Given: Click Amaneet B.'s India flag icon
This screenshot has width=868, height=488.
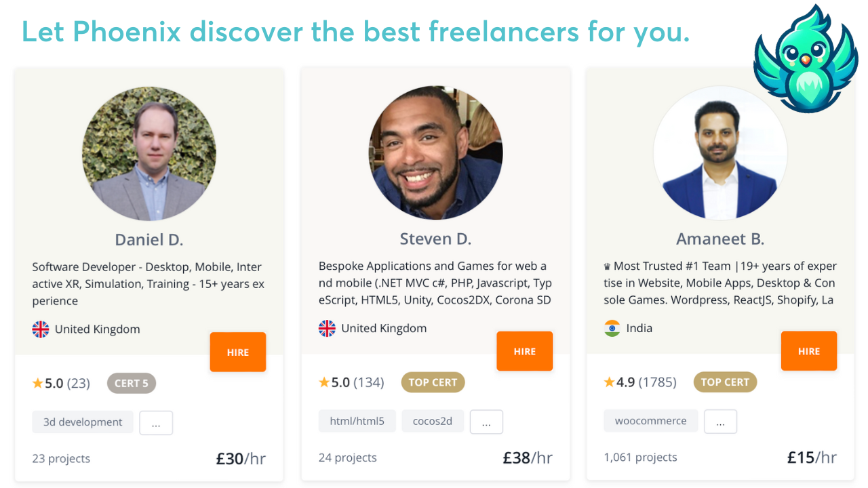Looking at the screenshot, I should pos(612,329).
